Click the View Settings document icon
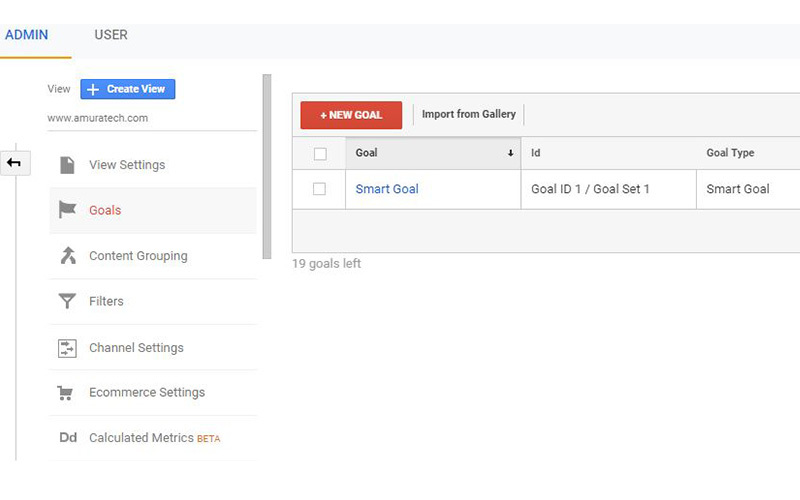Viewport: 800px width, 500px height. [67, 165]
